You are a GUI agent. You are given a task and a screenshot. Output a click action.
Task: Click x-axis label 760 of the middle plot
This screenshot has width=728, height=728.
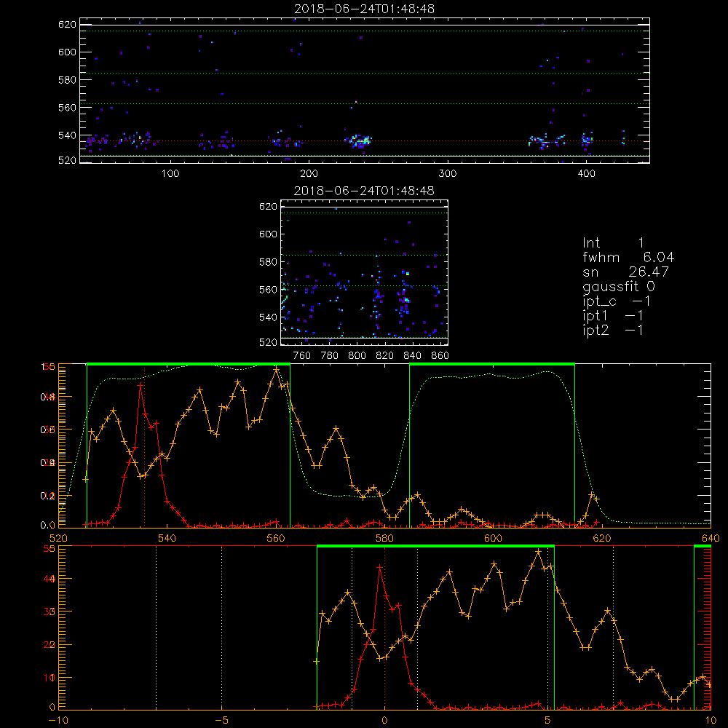point(302,356)
